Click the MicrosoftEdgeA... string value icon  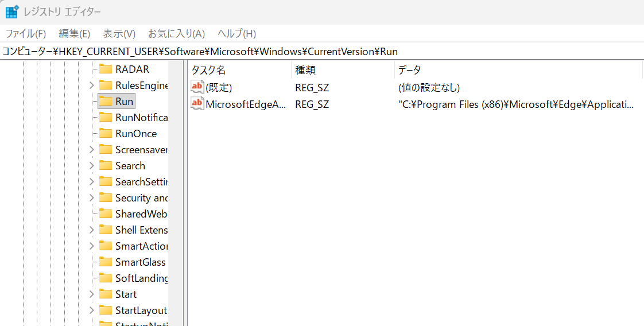click(x=197, y=103)
